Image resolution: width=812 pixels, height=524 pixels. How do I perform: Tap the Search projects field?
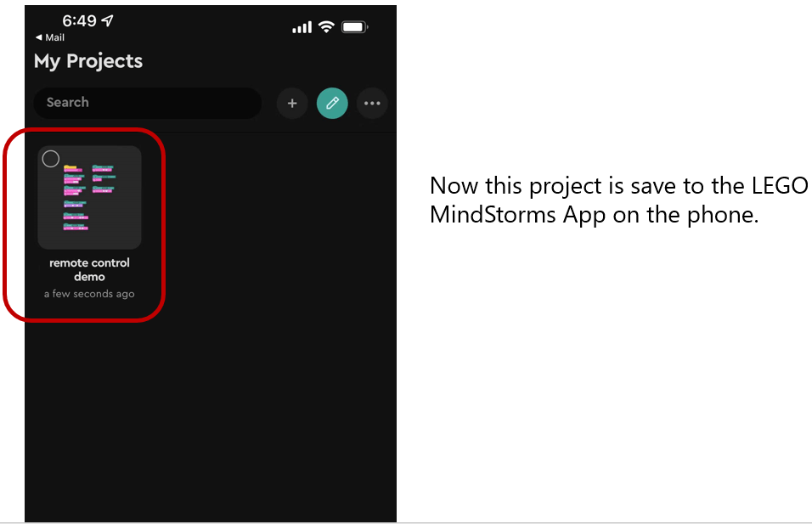click(x=148, y=103)
